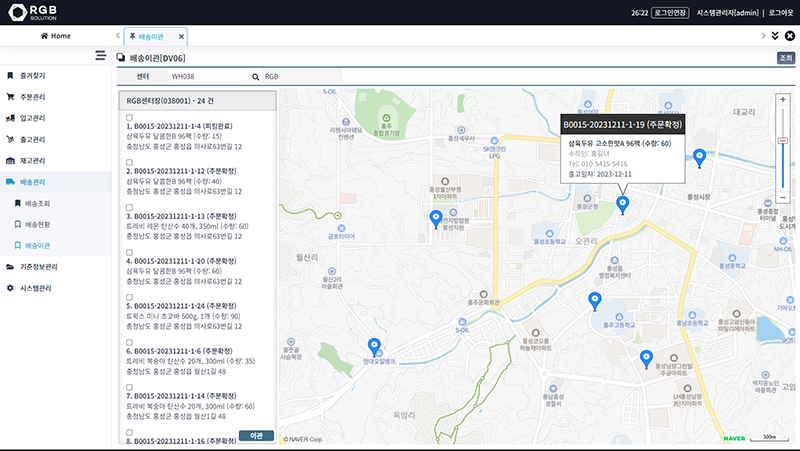Switch to the Home tab
This screenshot has height=451, width=800.
(x=55, y=36)
